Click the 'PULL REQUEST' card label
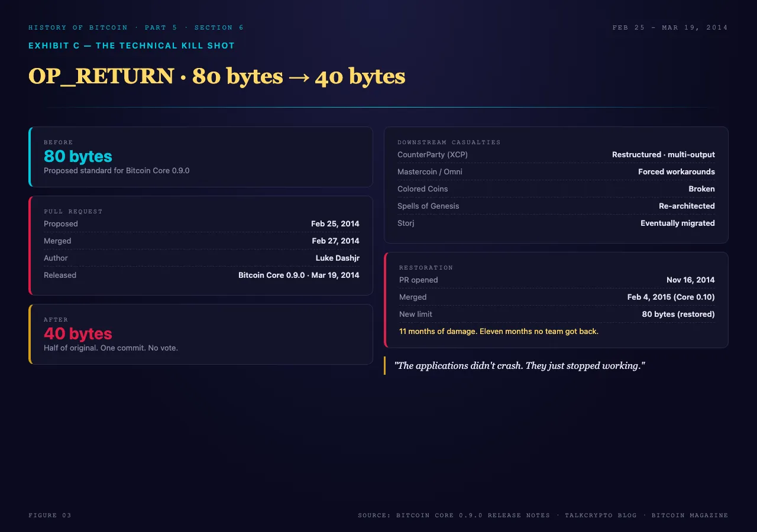 click(73, 212)
